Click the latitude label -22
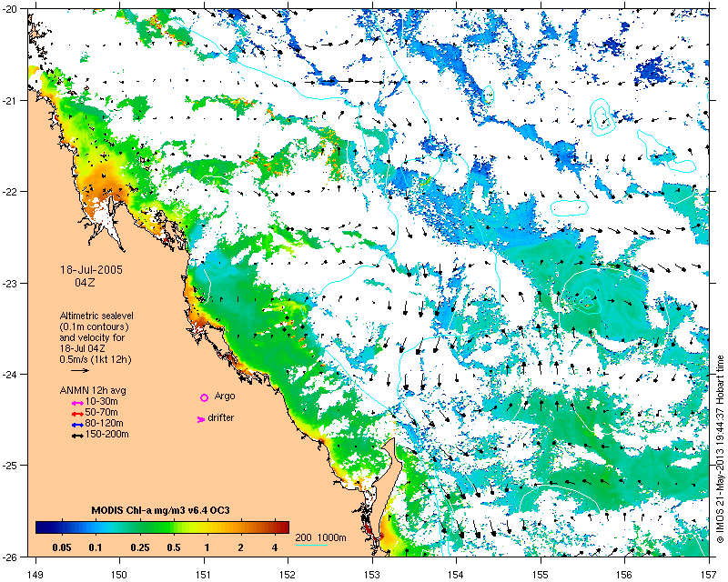728x582 pixels. tap(10, 192)
